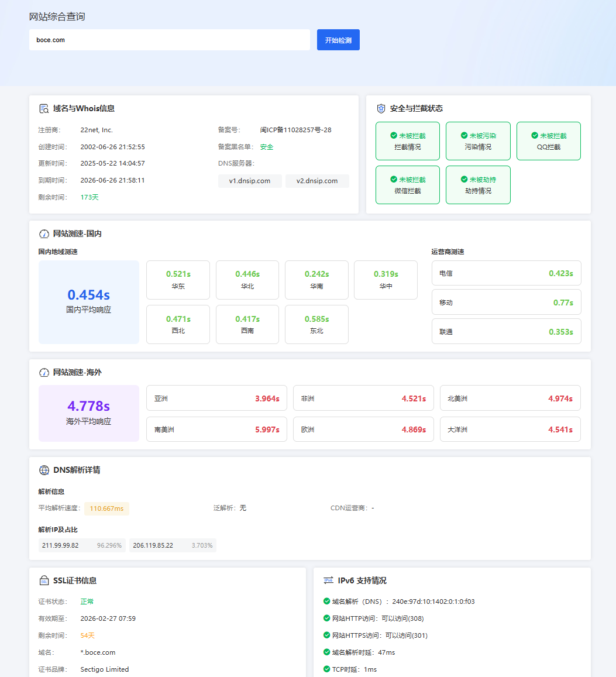Click the green check icon beside TCP时延
This screenshot has height=677, width=616.
[326, 669]
